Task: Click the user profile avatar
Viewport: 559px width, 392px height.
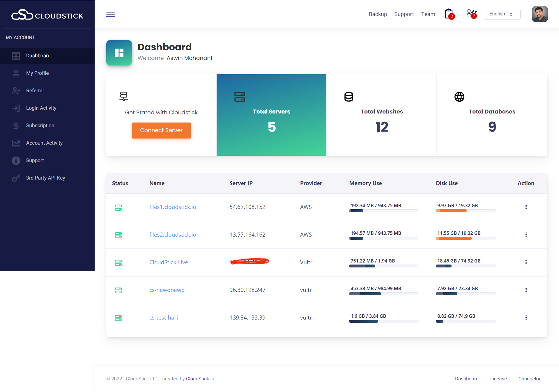Action: [540, 14]
